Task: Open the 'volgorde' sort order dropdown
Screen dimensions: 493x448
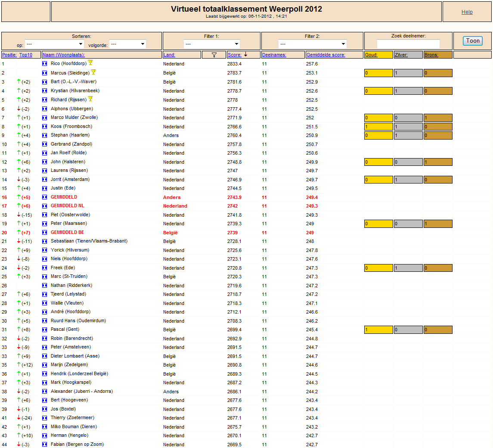Action: 127,44
